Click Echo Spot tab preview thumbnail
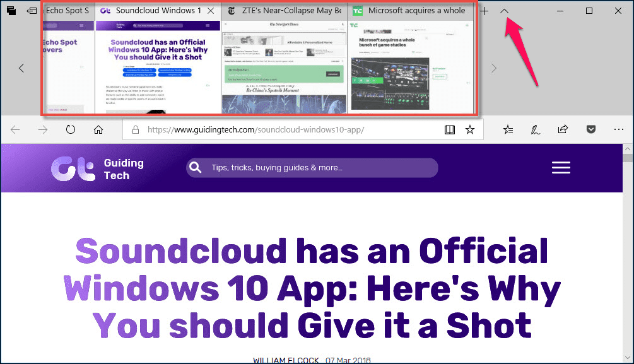634x364 pixels. [x=68, y=67]
